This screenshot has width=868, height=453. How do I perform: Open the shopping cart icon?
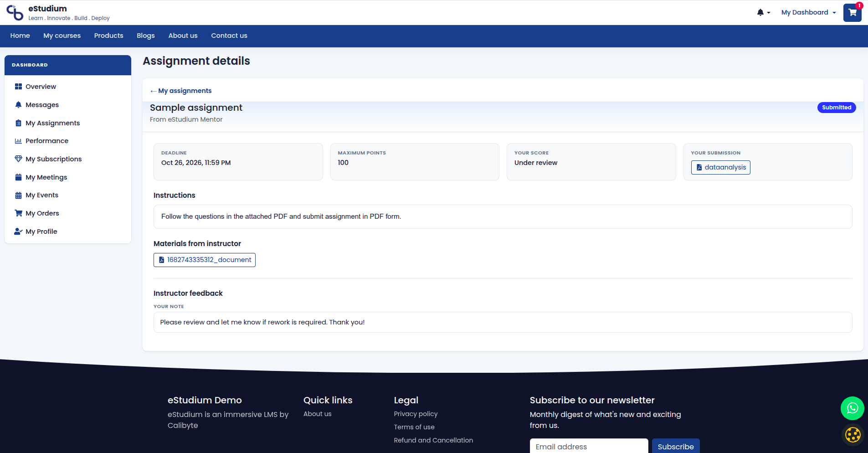pyautogui.click(x=852, y=13)
